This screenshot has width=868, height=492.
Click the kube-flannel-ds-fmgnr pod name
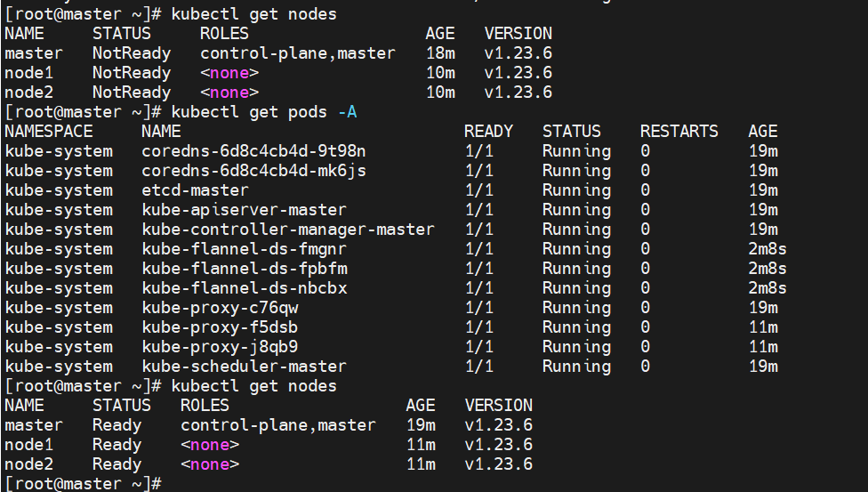pos(244,249)
